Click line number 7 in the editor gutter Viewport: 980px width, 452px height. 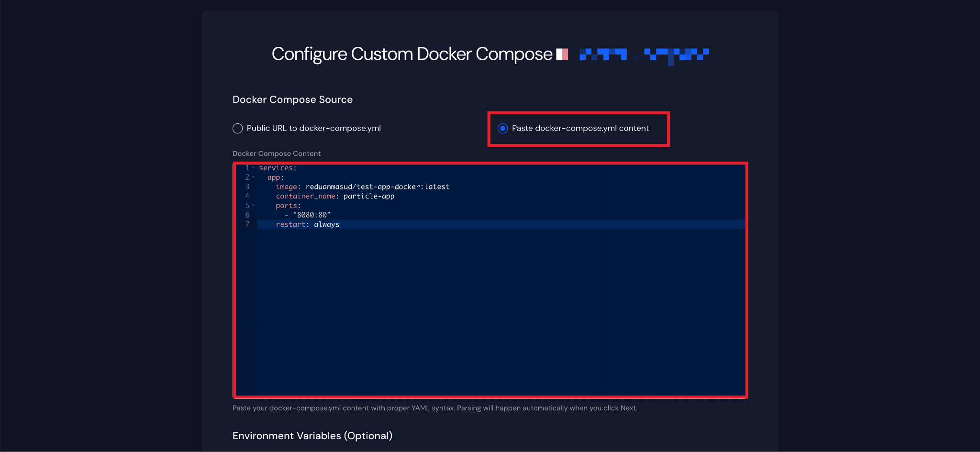[x=247, y=224]
